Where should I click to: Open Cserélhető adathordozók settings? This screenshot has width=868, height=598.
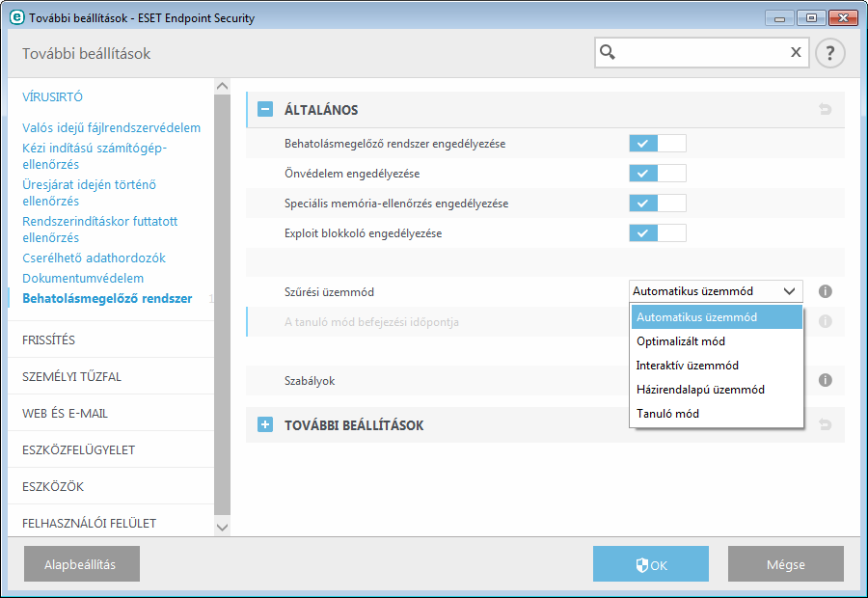pos(95,258)
